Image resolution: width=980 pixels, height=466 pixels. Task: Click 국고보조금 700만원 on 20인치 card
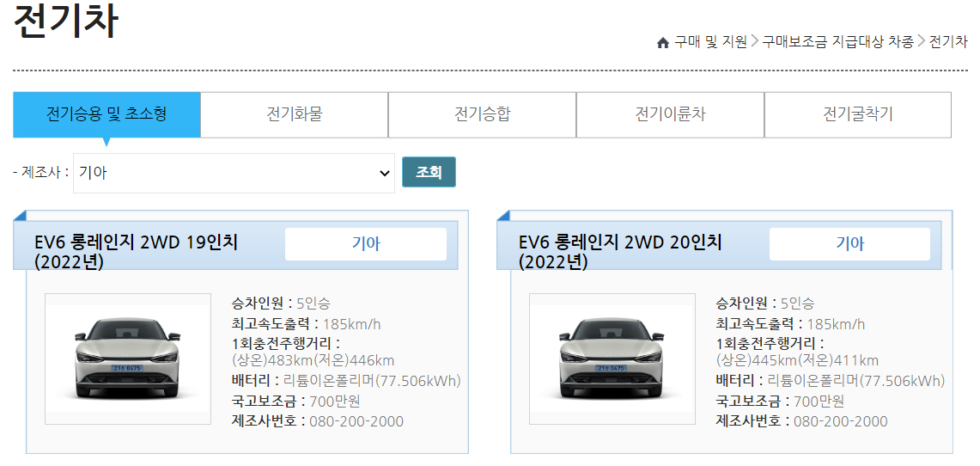pos(780,401)
